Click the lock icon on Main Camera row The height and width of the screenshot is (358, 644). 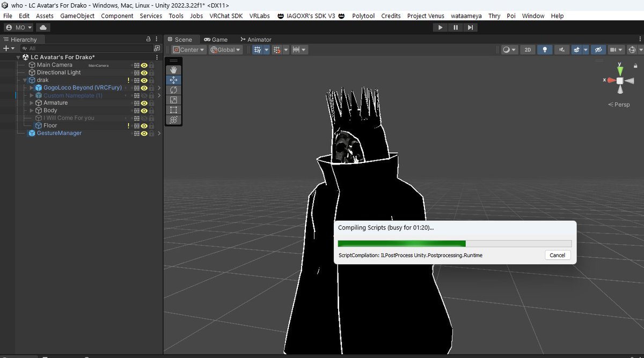click(152, 65)
